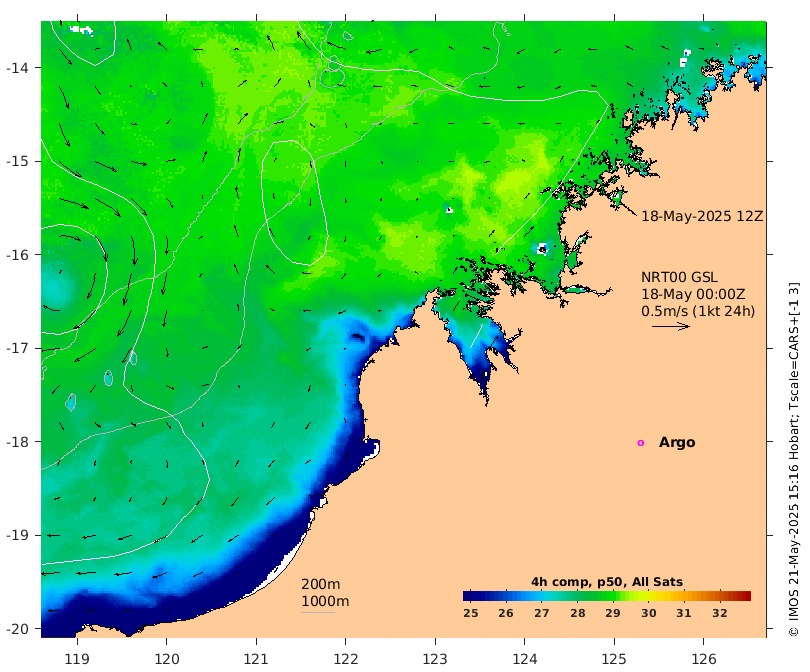This screenshot has width=810, height=672.
Task: Click the gray 1000m legend line sample
Action: (x=318, y=613)
